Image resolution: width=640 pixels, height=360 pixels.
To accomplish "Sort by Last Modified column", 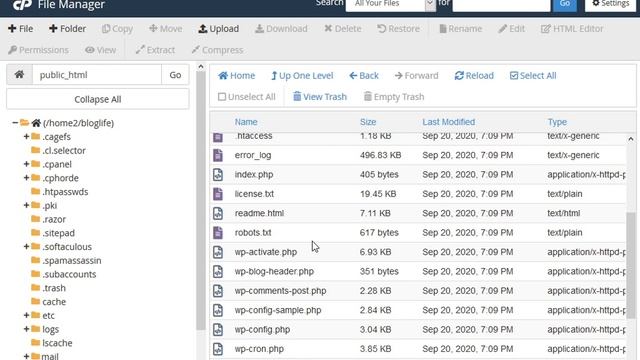I will 449,122.
